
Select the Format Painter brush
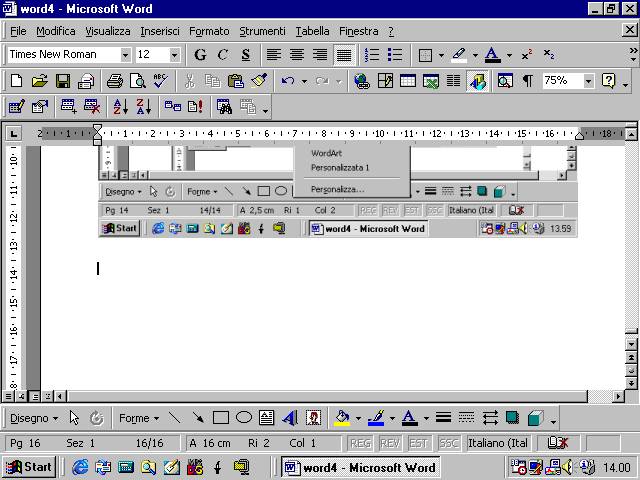tap(259, 81)
